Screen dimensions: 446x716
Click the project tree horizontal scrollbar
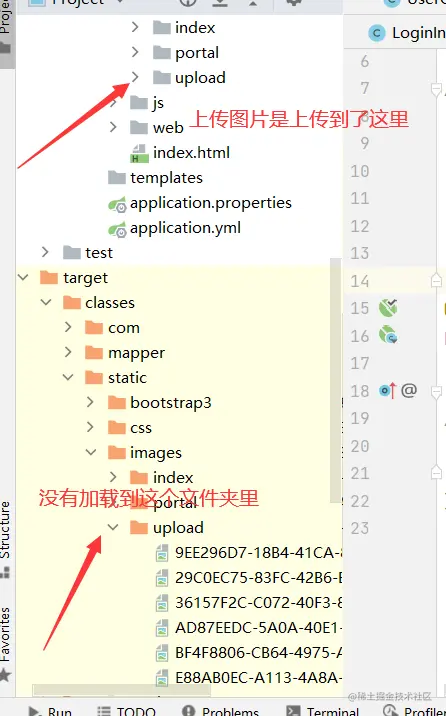(122, 690)
